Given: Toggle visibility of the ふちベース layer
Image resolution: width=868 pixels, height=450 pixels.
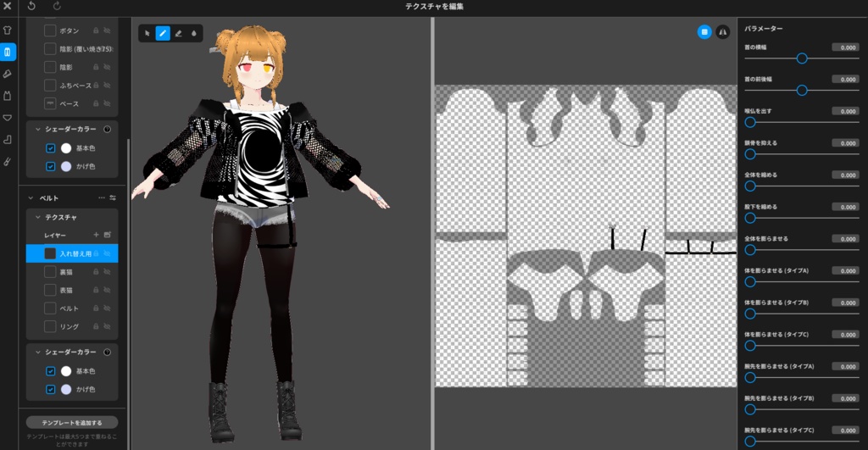Looking at the screenshot, I should 108,86.
